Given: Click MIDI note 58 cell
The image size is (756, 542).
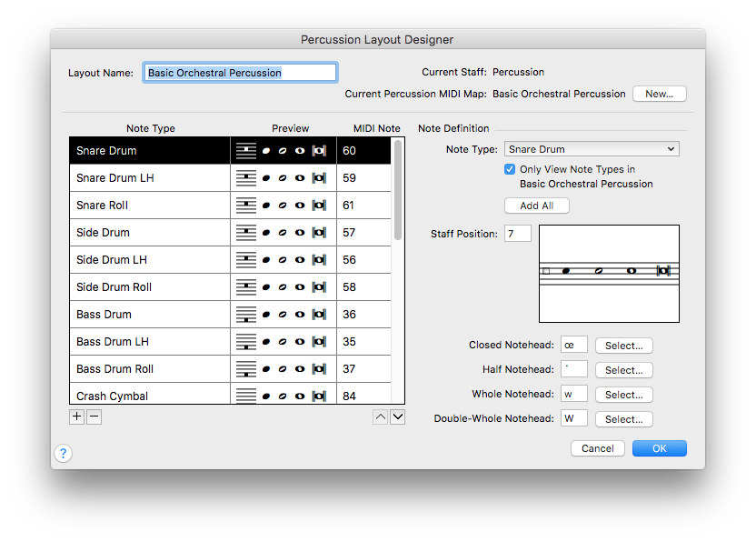Looking at the screenshot, I should click(x=363, y=287).
